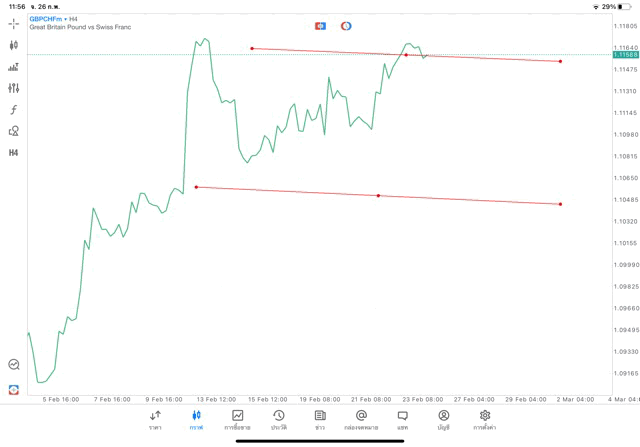The image size is (640, 447).
Task: Open the chart type candlestick settings
Action: [14, 45]
